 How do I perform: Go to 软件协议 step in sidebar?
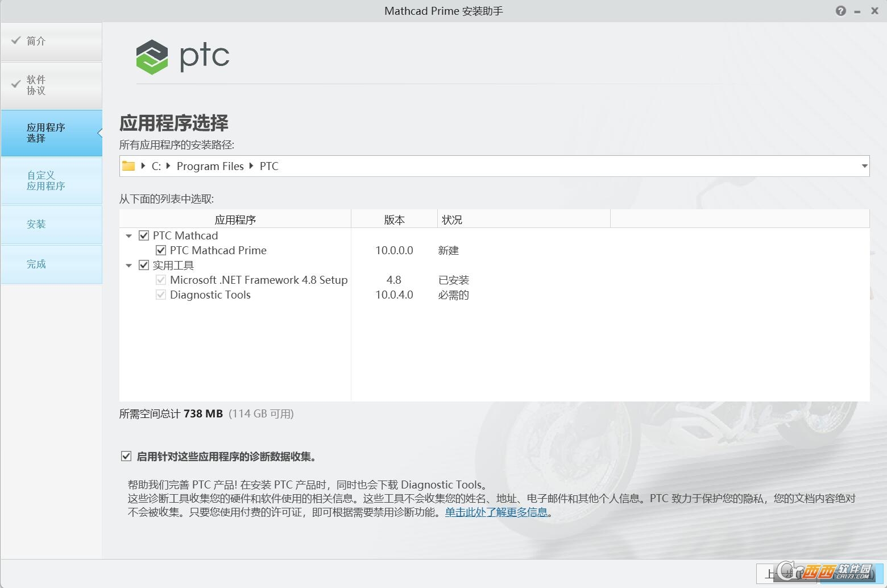(52, 85)
